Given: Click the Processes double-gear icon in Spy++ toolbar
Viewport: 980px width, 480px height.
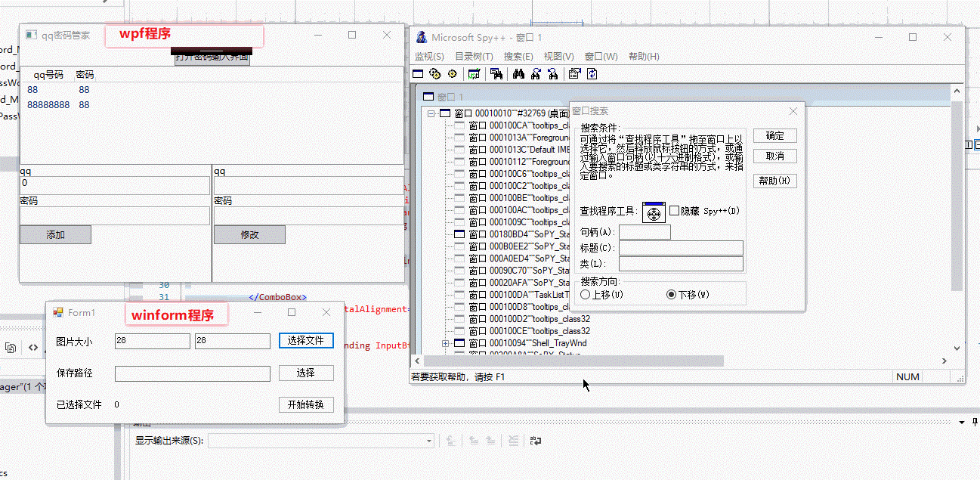Looking at the screenshot, I should (x=434, y=74).
